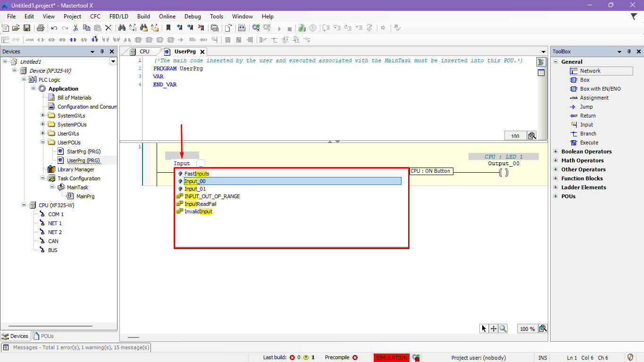Image resolution: width=644 pixels, height=362 pixels.
Task: Click the Cut scissors icon
Action: (x=75, y=28)
